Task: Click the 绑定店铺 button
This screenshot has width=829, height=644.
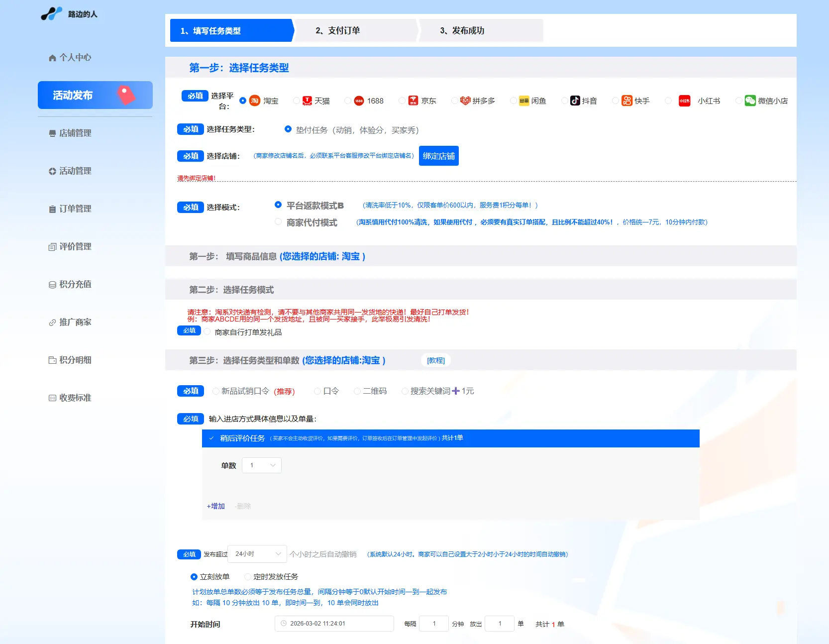Action: 438,156
